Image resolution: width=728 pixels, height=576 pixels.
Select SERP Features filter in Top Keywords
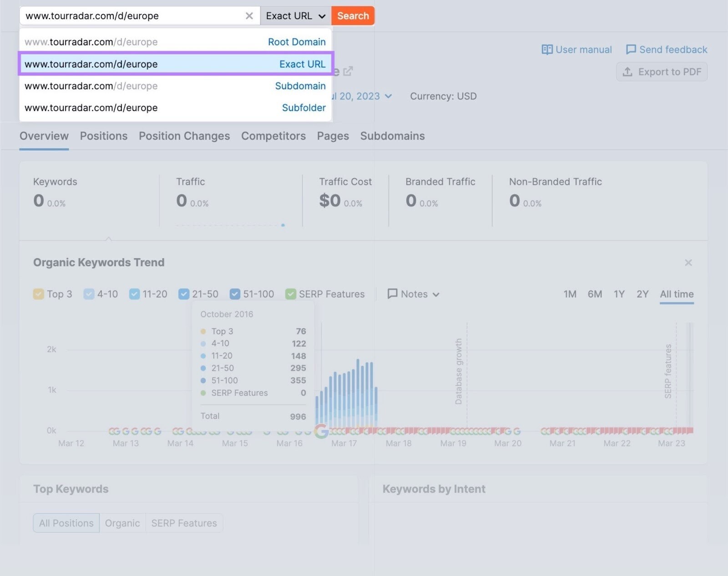click(184, 523)
